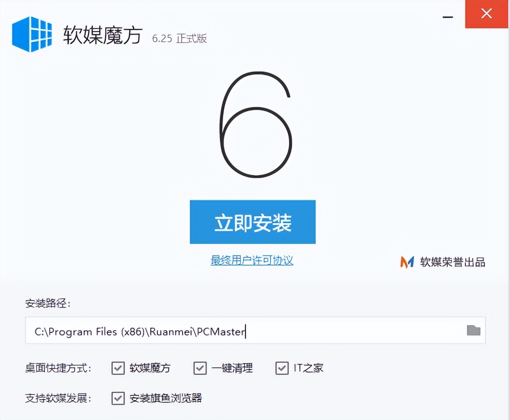Close the installer with red X
The width and height of the screenshot is (510, 420).
click(x=487, y=14)
